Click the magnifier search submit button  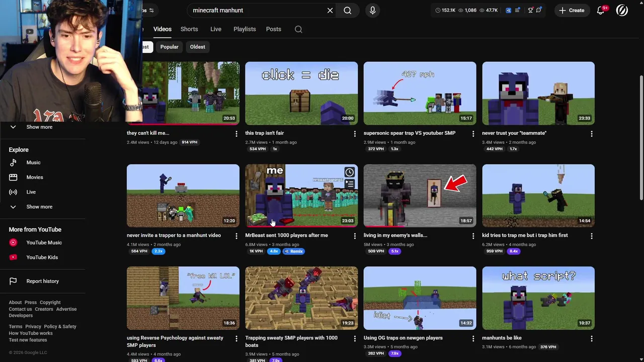pos(348,10)
